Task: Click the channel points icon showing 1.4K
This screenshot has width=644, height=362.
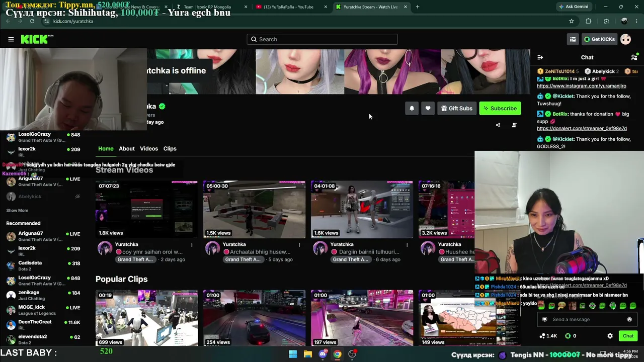Action: tap(542, 336)
